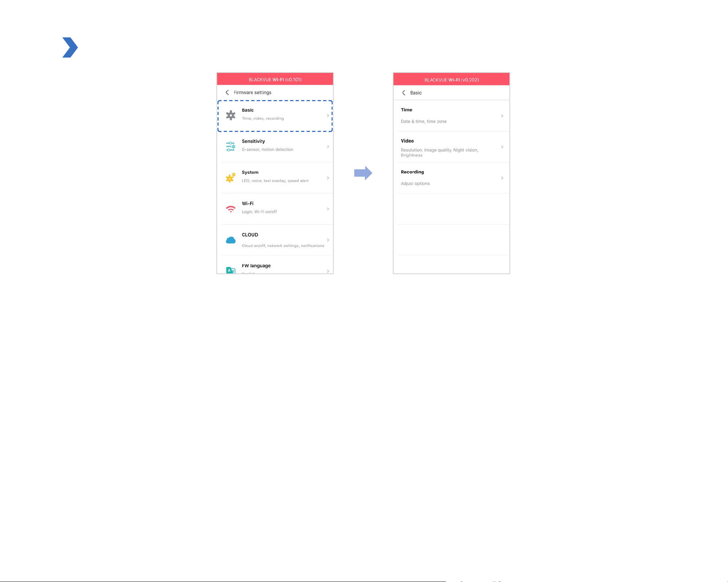This screenshot has width=728, height=582.
Task: Open the System settings entry
Action: tap(275, 178)
